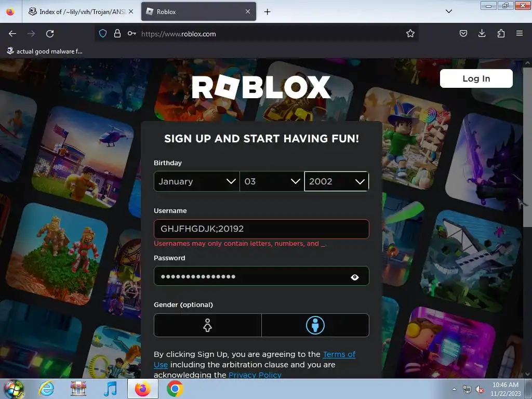Click the Username field containing GHJFHGDJK;20192
The height and width of the screenshot is (399, 532).
pos(261,229)
